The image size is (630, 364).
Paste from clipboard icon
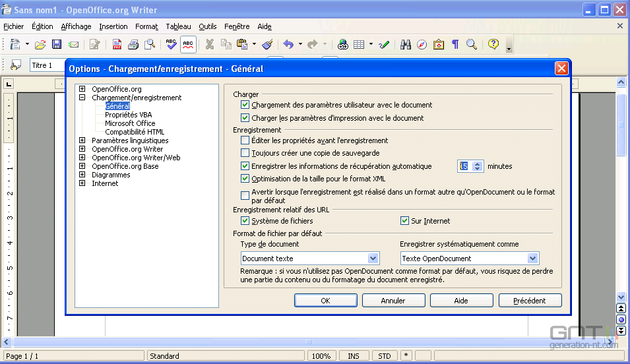click(x=242, y=44)
